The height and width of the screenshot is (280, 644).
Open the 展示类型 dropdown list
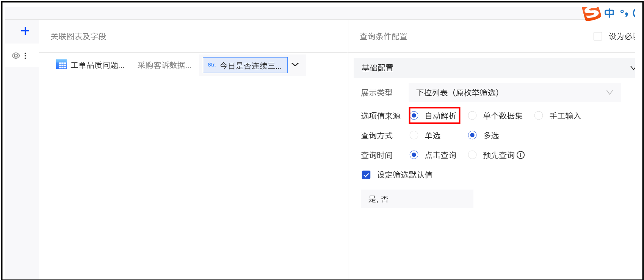pyautogui.click(x=514, y=93)
